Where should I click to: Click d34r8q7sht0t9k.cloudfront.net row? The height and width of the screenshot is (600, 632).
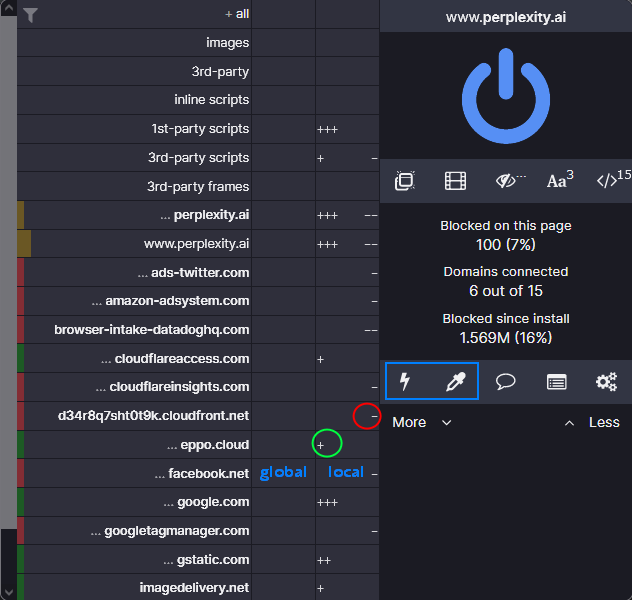[134, 416]
